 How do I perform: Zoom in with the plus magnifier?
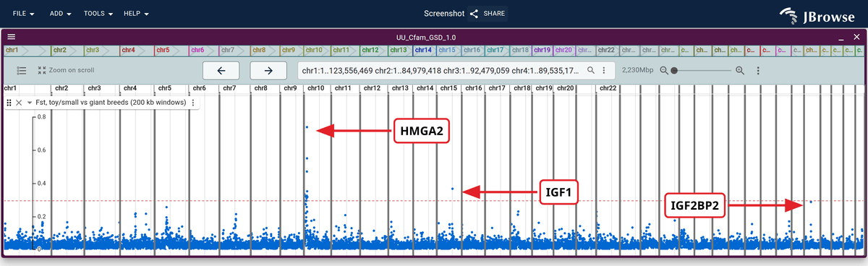click(x=740, y=70)
